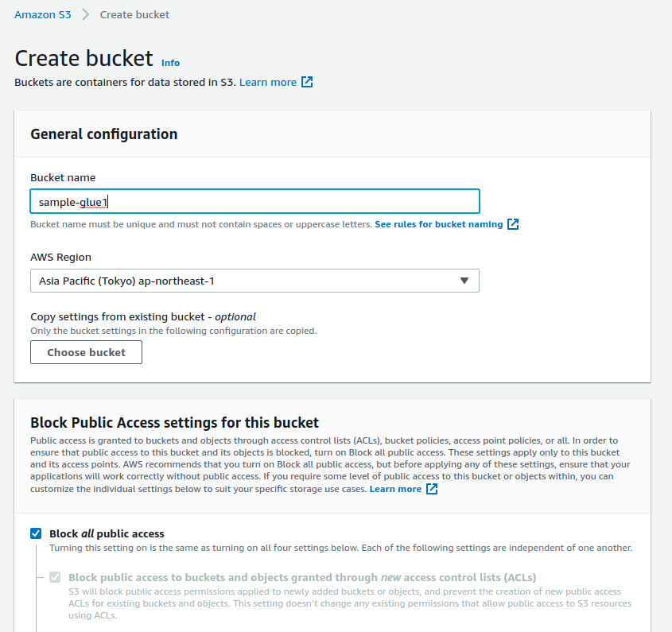Viewport: 672px width, 632px height.
Task: Click the new access control lists setting label
Action: coord(302,577)
